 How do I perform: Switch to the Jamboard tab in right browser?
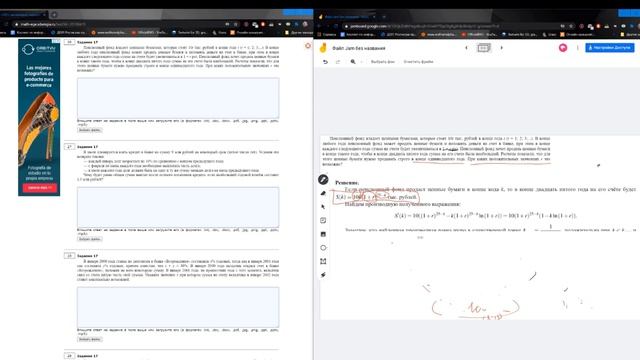point(347,17)
